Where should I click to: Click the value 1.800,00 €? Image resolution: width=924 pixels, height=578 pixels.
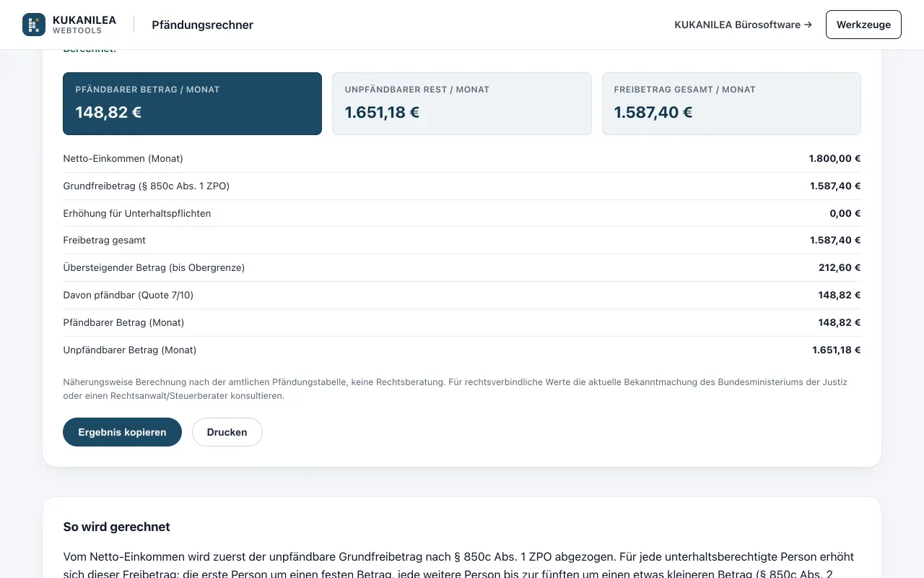pyautogui.click(x=834, y=158)
